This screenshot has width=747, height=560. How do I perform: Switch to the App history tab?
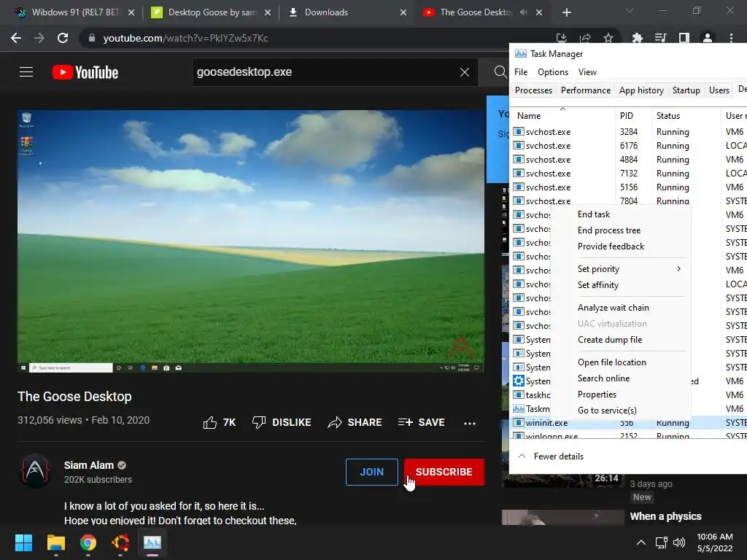[x=641, y=90]
